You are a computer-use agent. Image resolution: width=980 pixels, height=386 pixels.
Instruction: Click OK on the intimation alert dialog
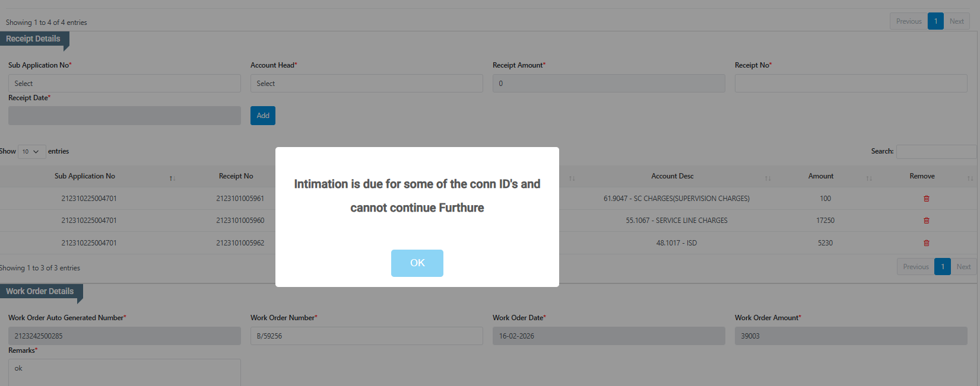(x=417, y=263)
